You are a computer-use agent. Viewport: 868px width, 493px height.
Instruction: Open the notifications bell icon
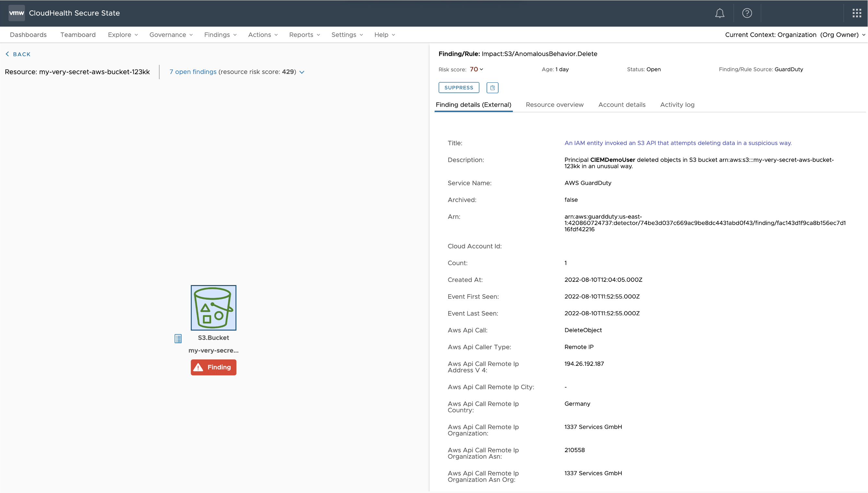[x=719, y=13]
